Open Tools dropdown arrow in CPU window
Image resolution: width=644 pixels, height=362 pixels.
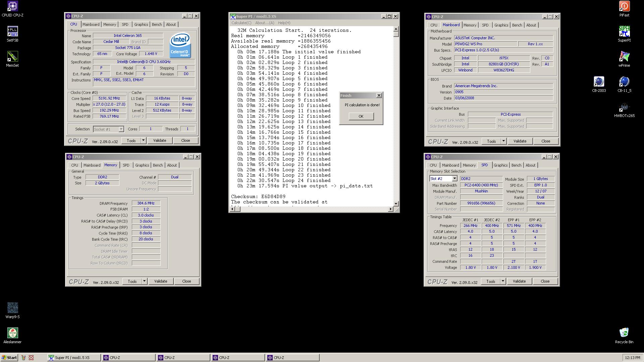pos(143,140)
